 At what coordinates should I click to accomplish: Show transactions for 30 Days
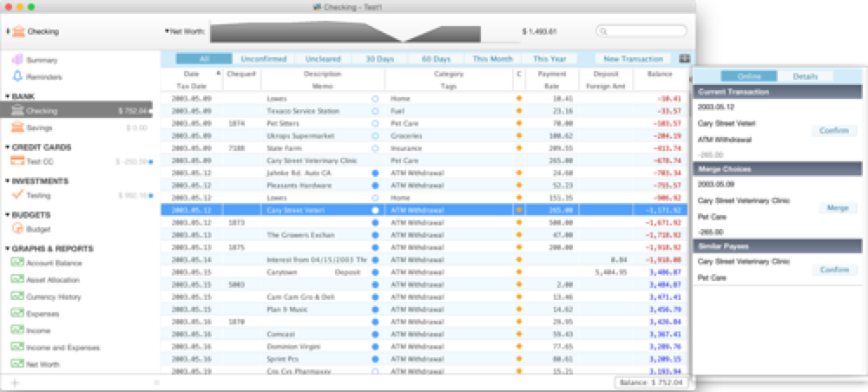380,59
